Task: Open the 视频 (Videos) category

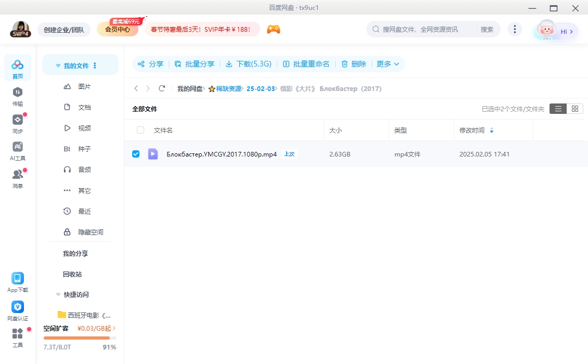Action: 84,128
